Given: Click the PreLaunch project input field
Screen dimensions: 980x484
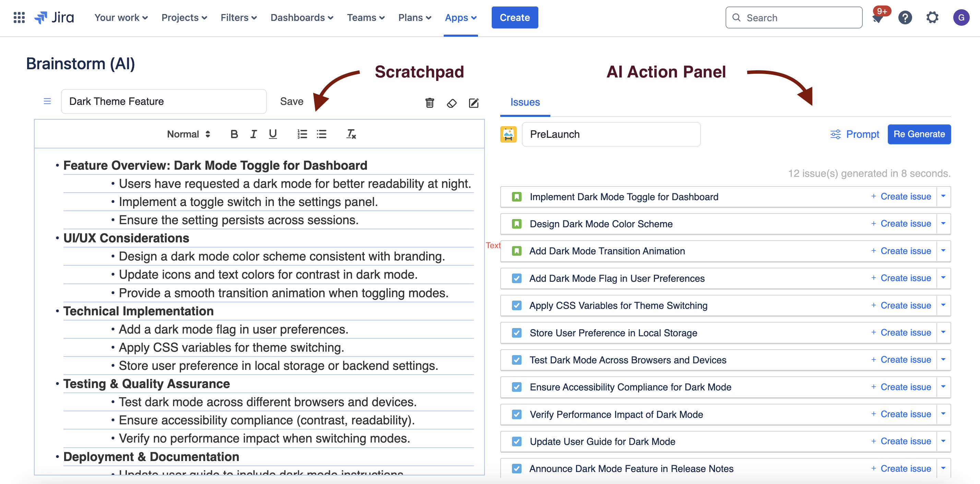Looking at the screenshot, I should click(x=611, y=134).
